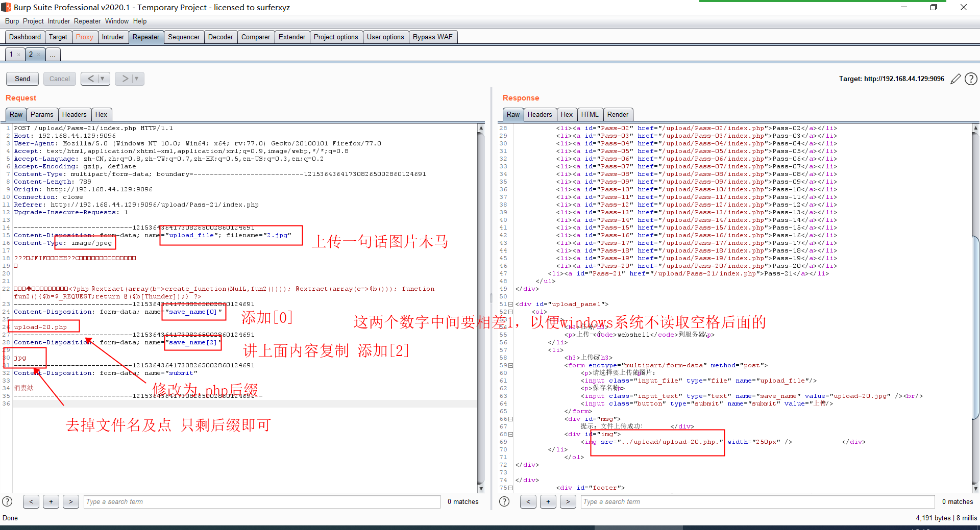The image size is (980, 530).
Task: Go to previous match in Request search
Action: 31,501
